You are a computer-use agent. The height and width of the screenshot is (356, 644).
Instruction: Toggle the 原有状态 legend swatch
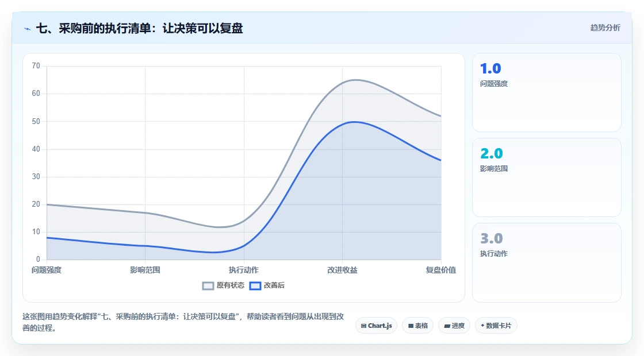pos(208,286)
